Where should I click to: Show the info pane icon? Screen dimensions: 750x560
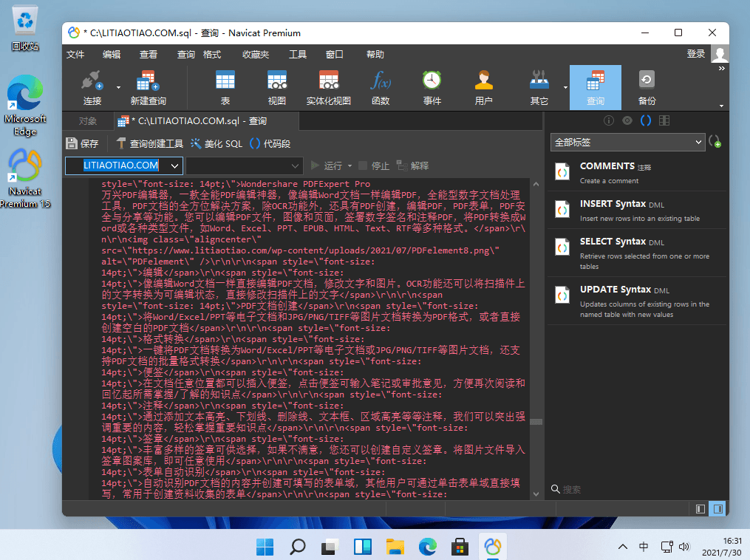point(608,120)
